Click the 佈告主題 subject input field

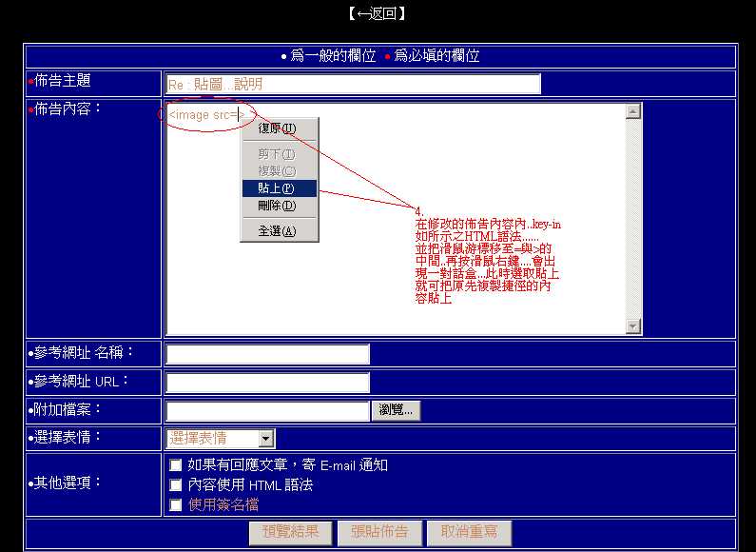tap(352, 84)
